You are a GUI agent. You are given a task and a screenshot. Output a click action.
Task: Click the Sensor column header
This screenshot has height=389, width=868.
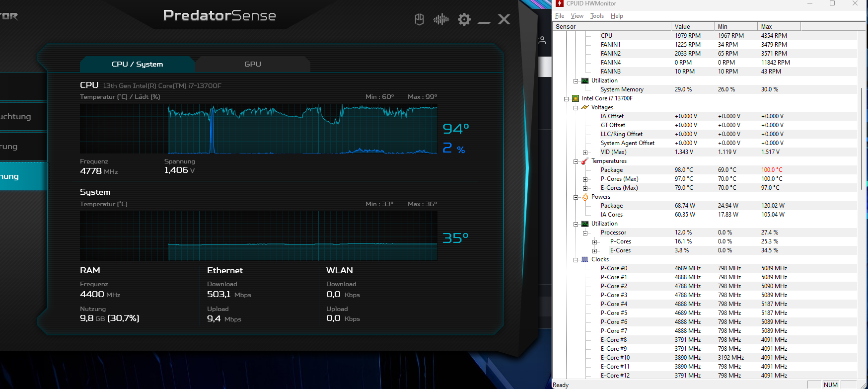[612, 27]
